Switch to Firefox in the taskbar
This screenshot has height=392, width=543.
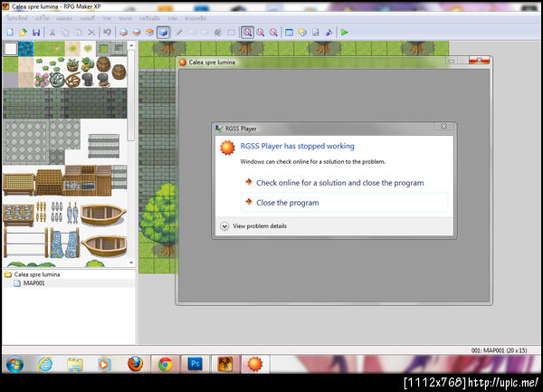pyautogui.click(x=135, y=364)
